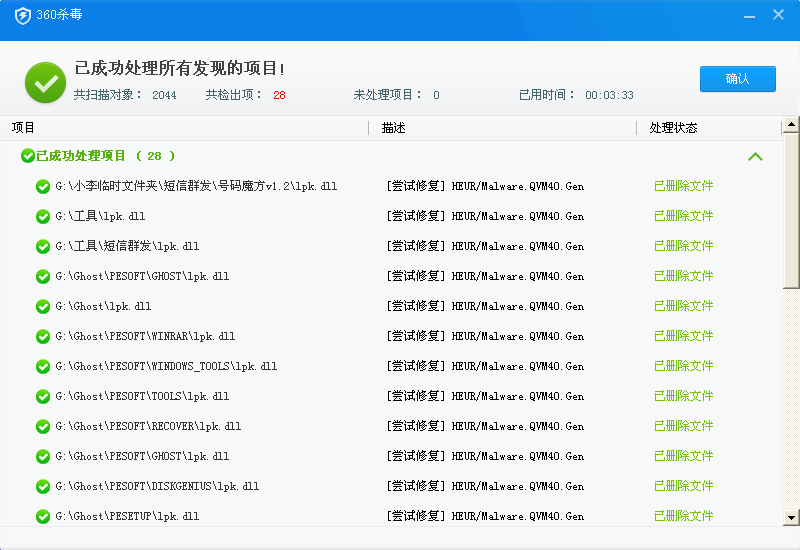The image size is (800, 550).
Task: Select the row G:\Ghost\PESOFT\DISKGENIUS\lpk.dll
Action: pyautogui.click(x=392, y=486)
